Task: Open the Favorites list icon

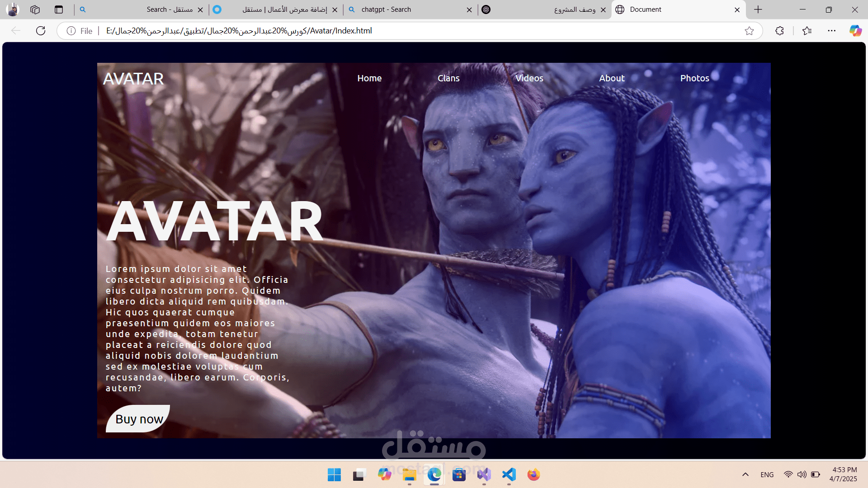Action: (x=807, y=31)
